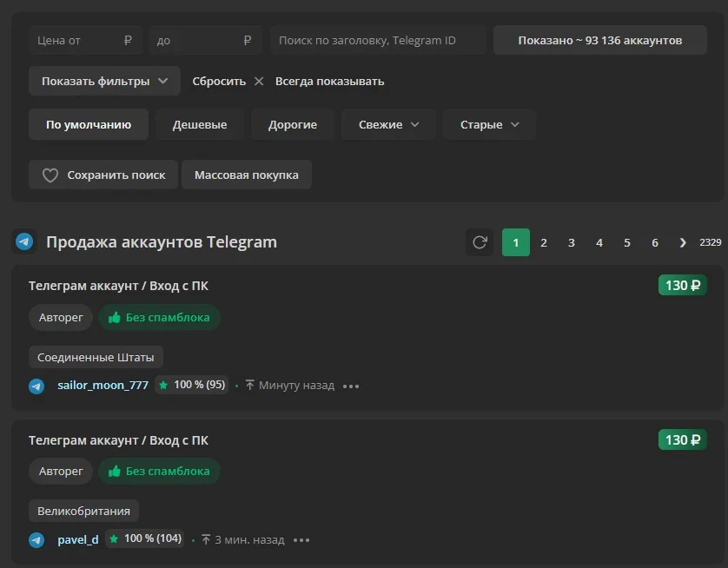Open the sailor_moon_777 seller profile link

pos(103,386)
